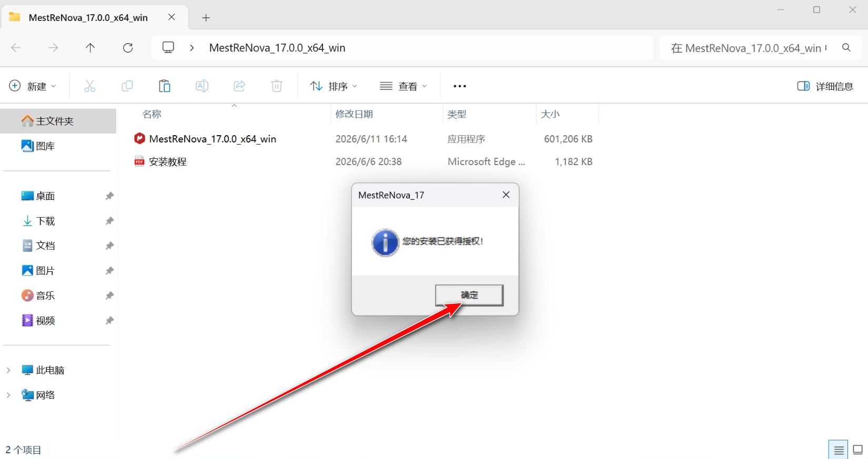The width and height of the screenshot is (868, 459).
Task: Click the computer icon in address bar
Action: click(x=168, y=48)
